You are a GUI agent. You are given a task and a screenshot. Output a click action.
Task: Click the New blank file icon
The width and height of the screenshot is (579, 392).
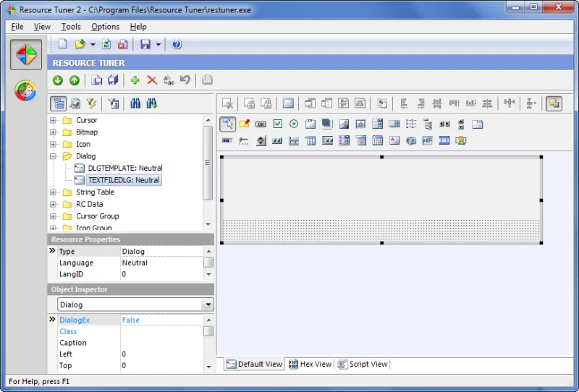pyautogui.click(x=63, y=44)
